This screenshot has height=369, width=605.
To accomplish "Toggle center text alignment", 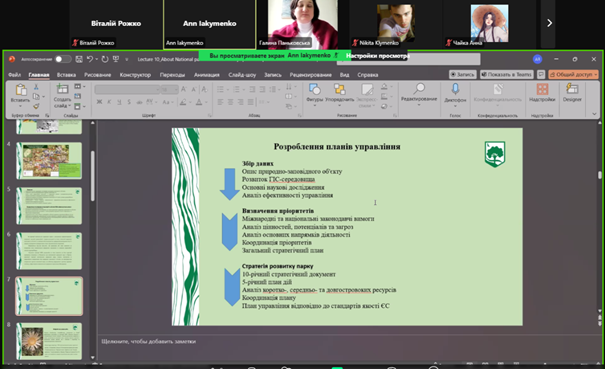I will 230,102.
